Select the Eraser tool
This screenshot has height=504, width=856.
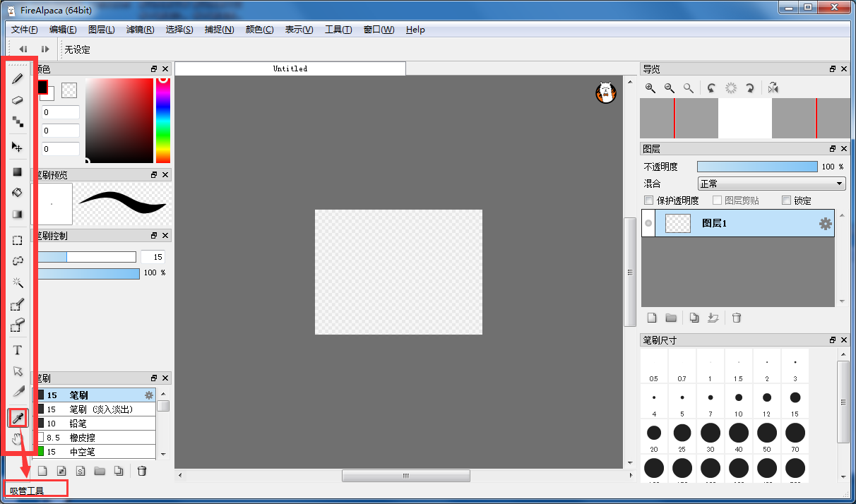pyautogui.click(x=16, y=100)
